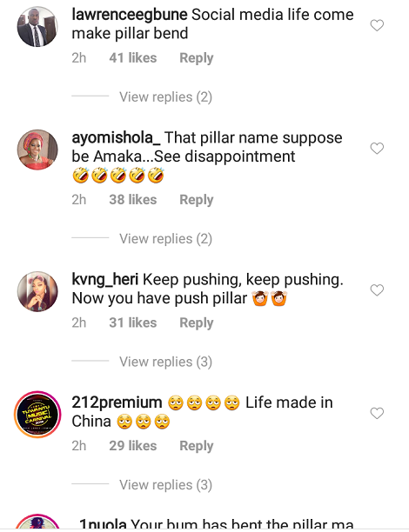Like kvng_heri's comment with the heart

(377, 290)
